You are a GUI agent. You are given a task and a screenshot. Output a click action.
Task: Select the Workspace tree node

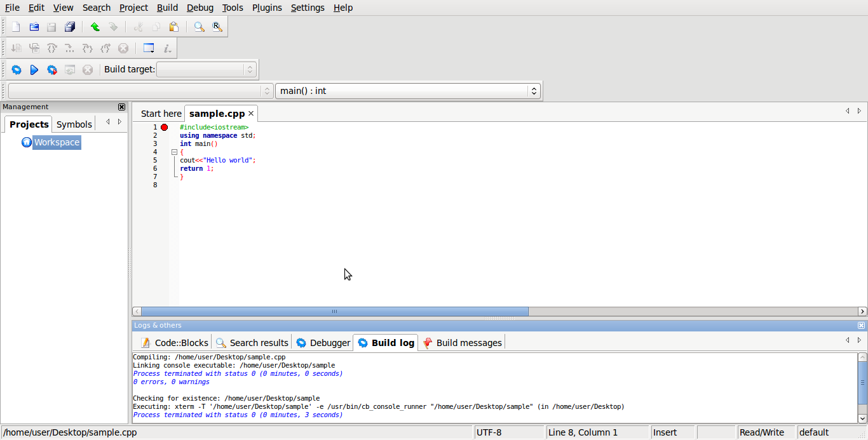click(57, 142)
